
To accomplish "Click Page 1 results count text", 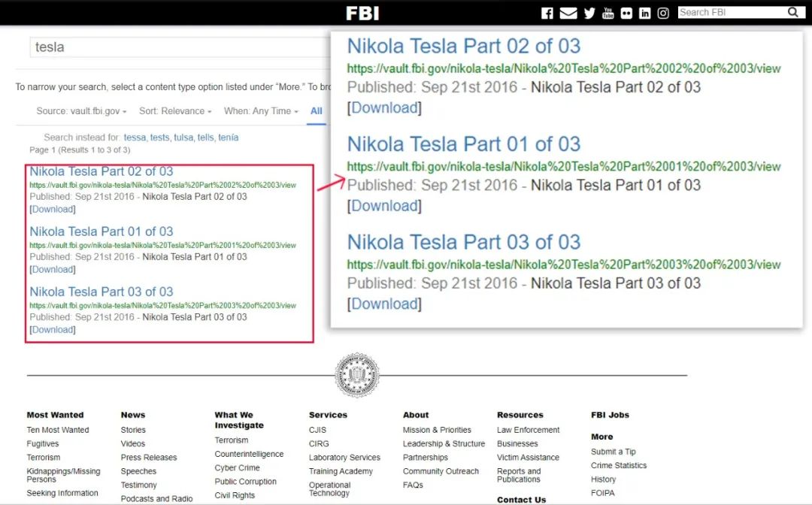I will (x=80, y=150).
